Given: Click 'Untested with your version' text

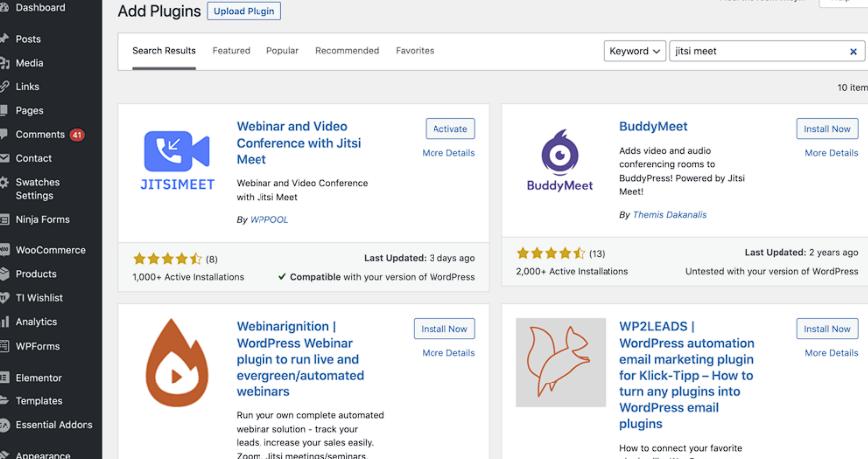Looking at the screenshot, I should click(772, 271).
